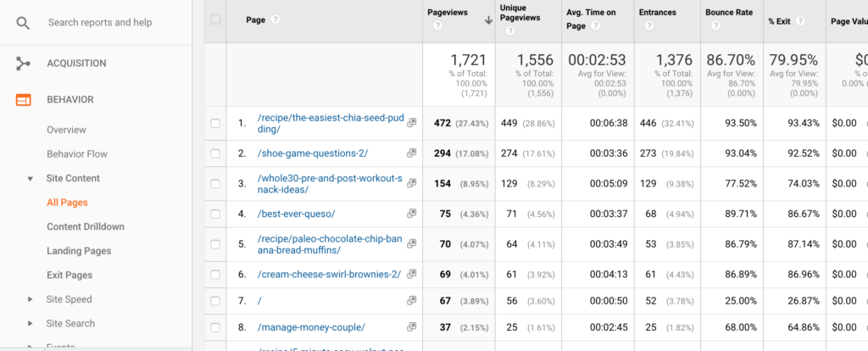
Task: Click the Site Speed tree label
Action: tap(70, 299)
